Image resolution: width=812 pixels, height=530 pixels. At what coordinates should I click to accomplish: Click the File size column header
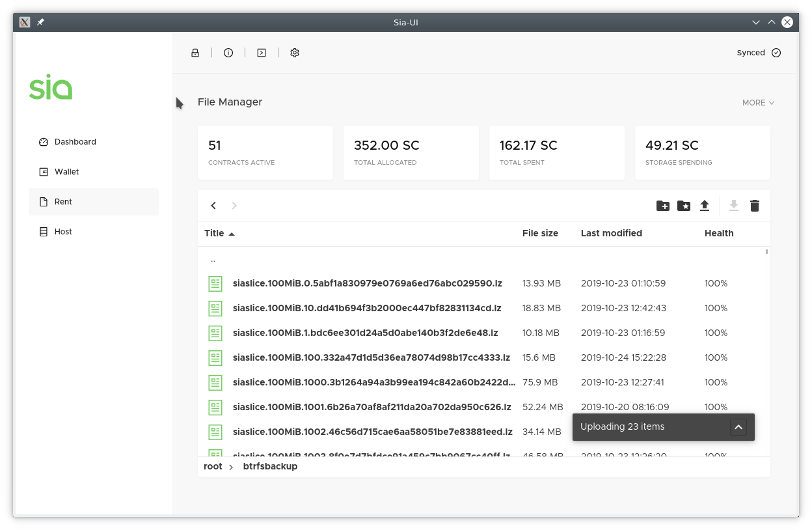(540, 233)
